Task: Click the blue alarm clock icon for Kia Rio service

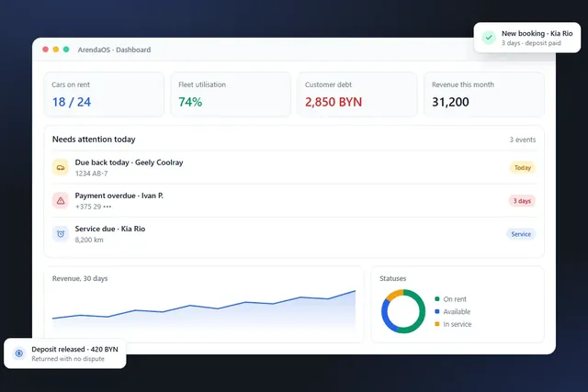Action: [x=61, y=234]
